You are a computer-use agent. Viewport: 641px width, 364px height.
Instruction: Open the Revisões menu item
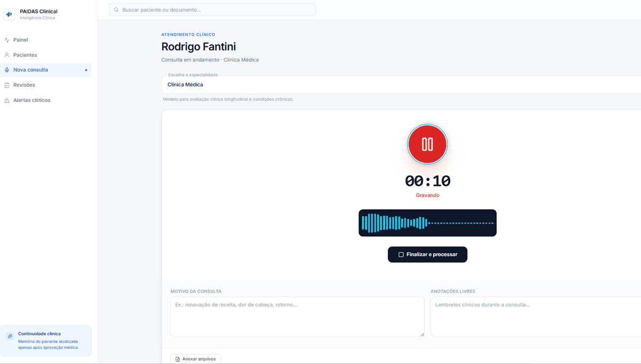[45, 85]
